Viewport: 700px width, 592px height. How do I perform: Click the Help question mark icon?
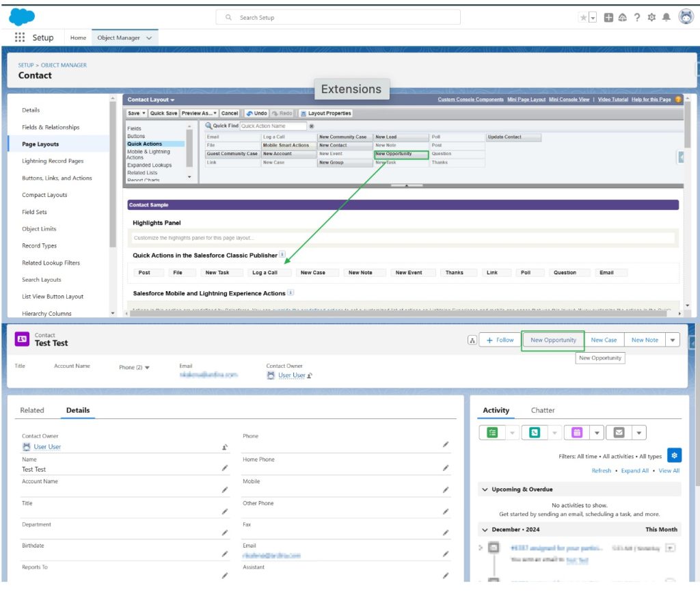(x=637, y=18)
